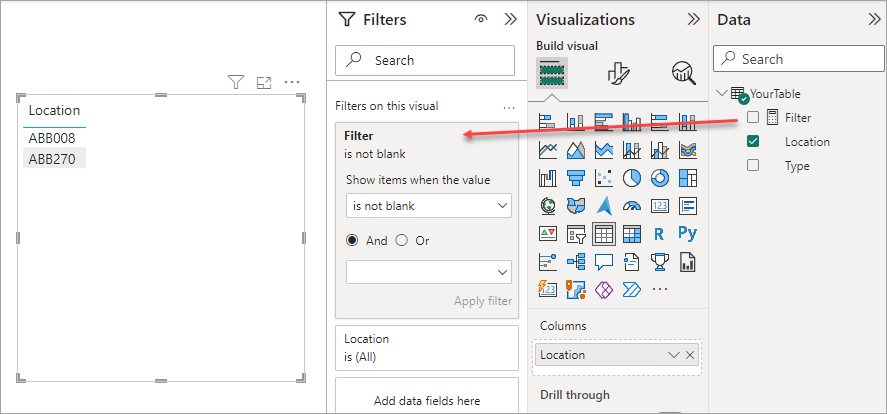
Task: Select the And radio button
Action: (x=352, y=240)
